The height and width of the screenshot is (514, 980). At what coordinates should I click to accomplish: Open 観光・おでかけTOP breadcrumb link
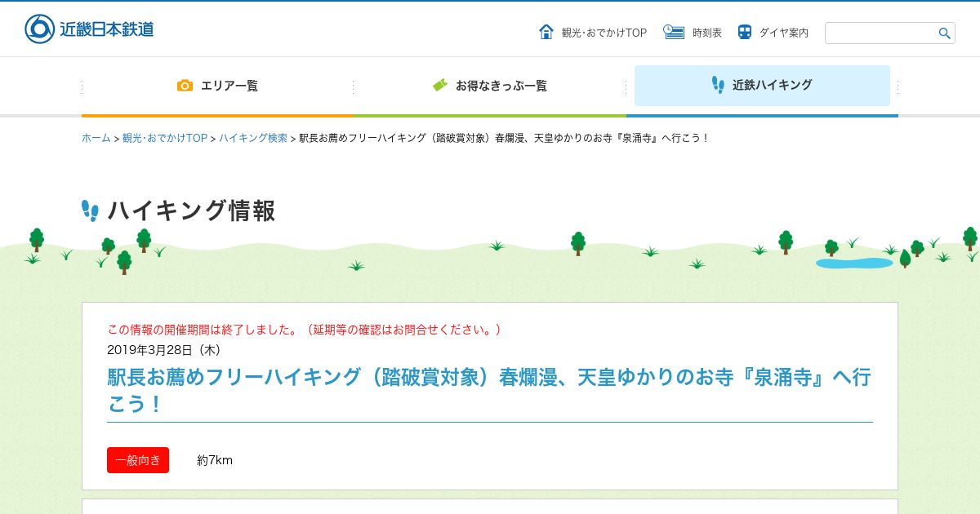(165, 138)
